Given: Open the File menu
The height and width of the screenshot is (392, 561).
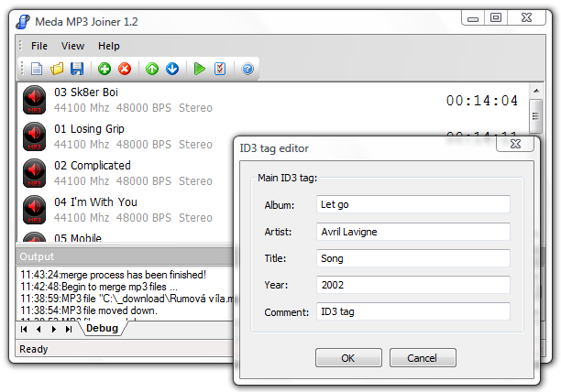Looking at the screenshot, I should [x=39, y=46].
